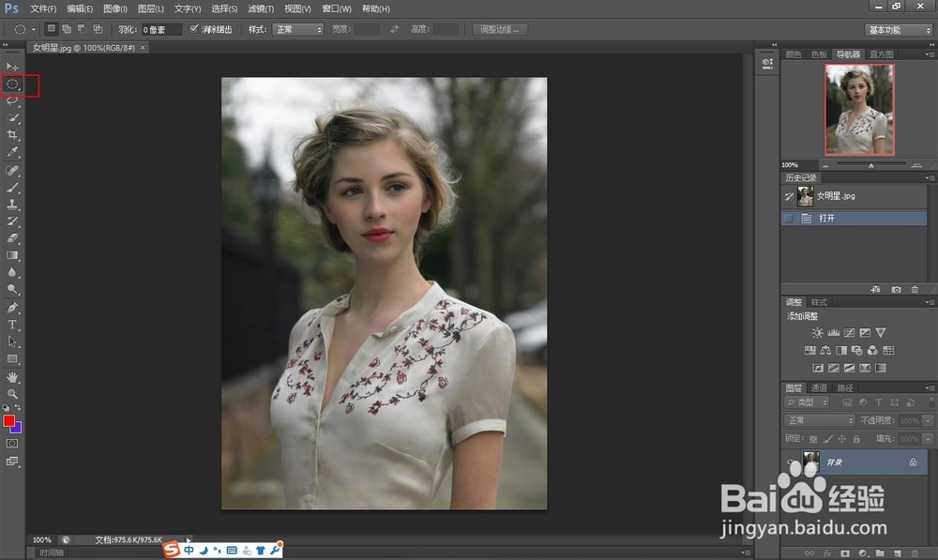Screen dimensions: 938x560
Task: Create new snapshot in History panel
Action: 896,289
